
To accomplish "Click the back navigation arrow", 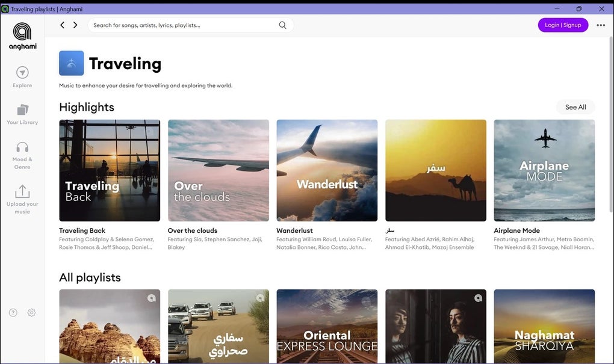I will (62, 25).
